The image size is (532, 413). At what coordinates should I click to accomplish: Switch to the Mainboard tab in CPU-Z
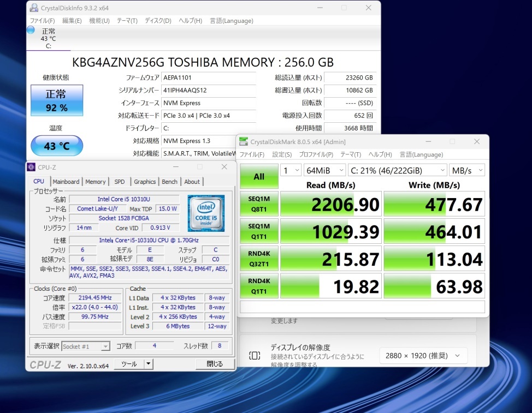(66, 182)
